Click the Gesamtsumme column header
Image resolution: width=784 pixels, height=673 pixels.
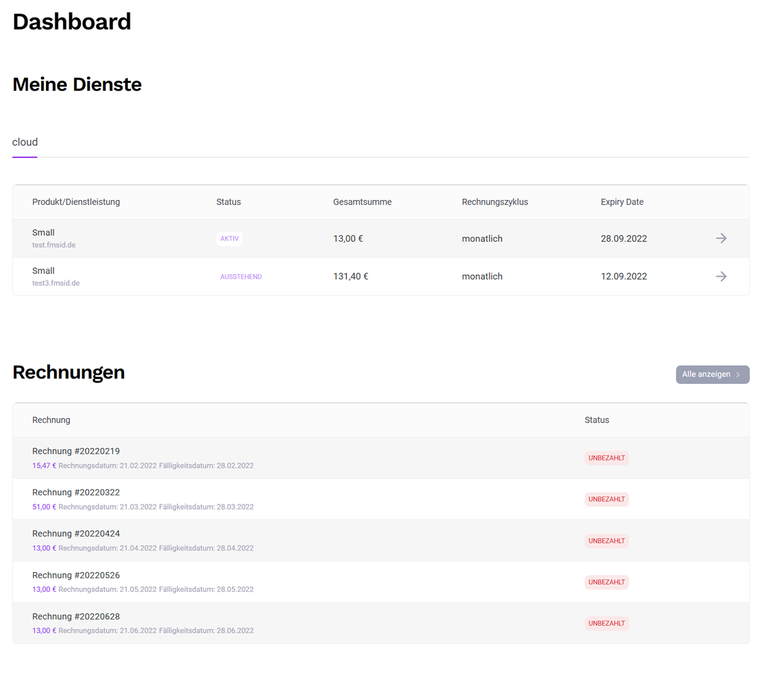[362, 202]
